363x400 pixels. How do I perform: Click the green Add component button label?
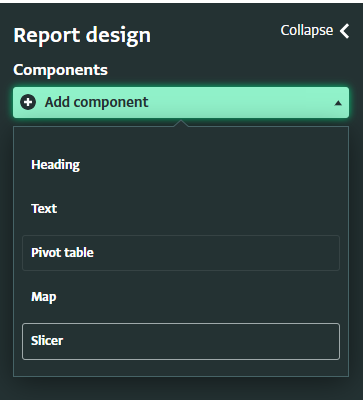pyautogui.click(x=96, y=102)
